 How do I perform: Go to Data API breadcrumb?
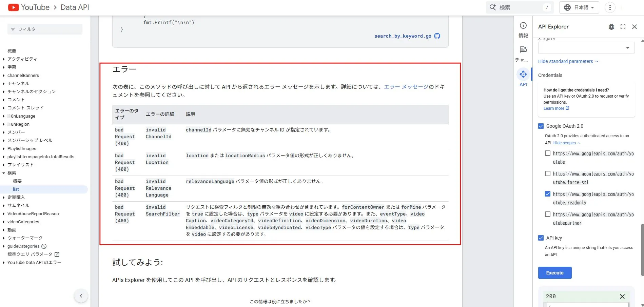tap(75, 7)
